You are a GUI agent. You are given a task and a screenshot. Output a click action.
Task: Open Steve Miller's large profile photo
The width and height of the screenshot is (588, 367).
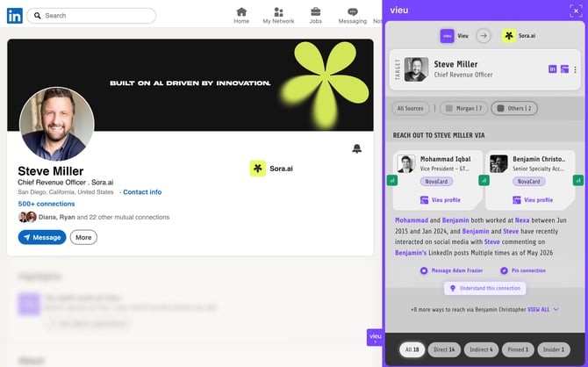coord(57,124)
